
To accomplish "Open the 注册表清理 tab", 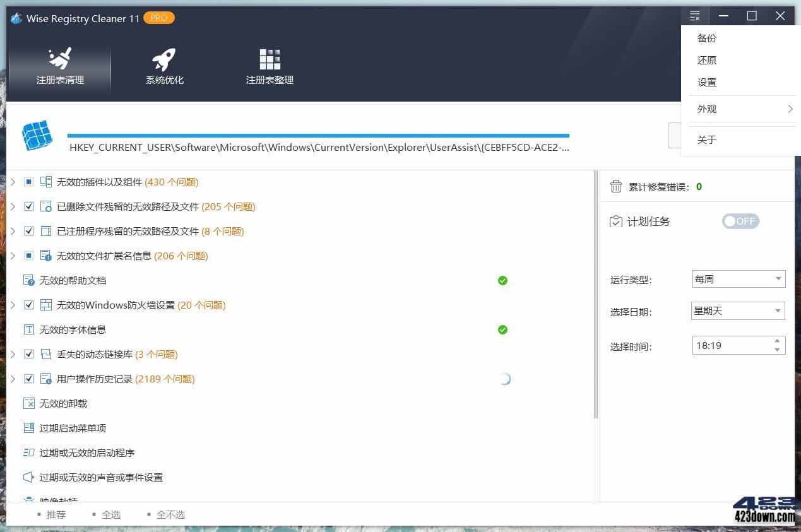I will (60, 67).
